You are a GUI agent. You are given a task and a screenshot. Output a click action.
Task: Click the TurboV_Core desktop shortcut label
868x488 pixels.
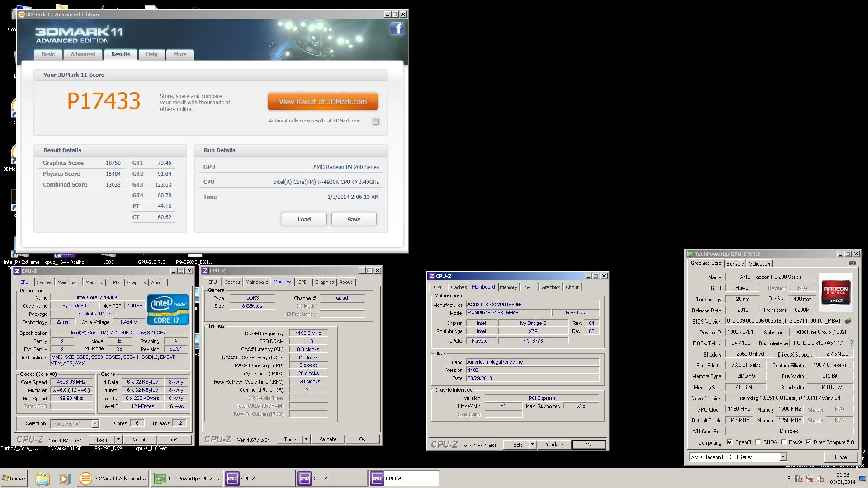(21, 449)
